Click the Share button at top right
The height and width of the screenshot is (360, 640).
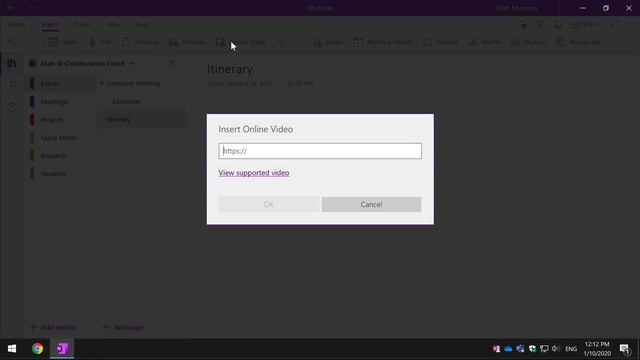[584, 24]
